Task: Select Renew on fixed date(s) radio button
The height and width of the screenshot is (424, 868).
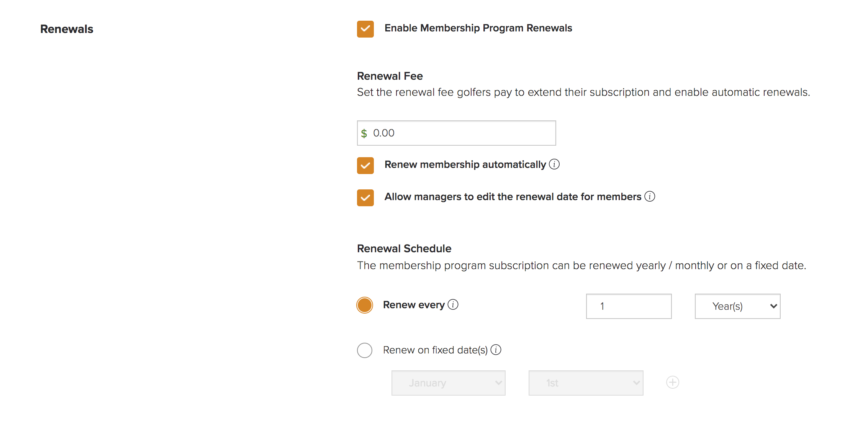Action: click(x=364, y=350)
